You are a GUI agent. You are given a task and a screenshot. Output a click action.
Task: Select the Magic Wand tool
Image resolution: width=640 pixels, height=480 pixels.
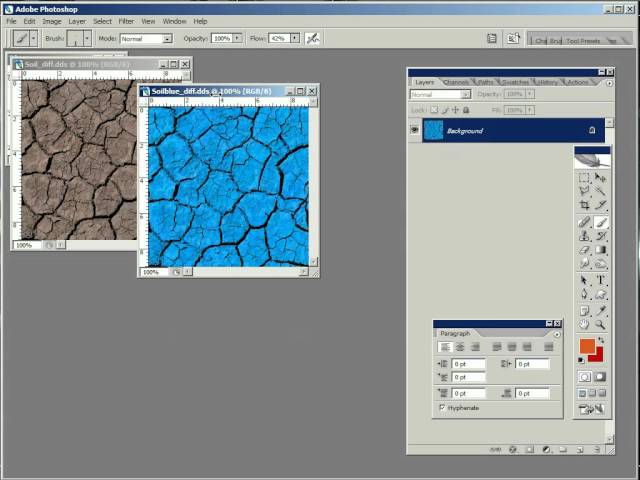pos(600,191)
